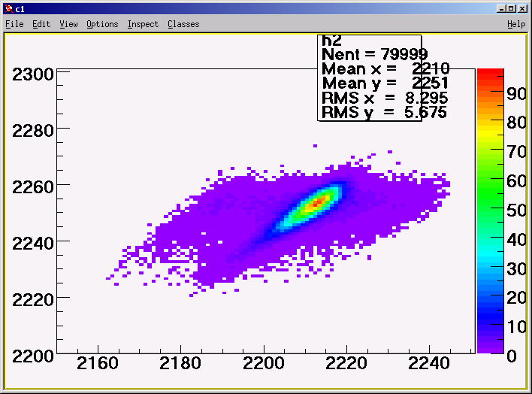Viewport: 532px width, 394px height.
Task: Click y-axis label 2300
Action: (x=33, y=74)
